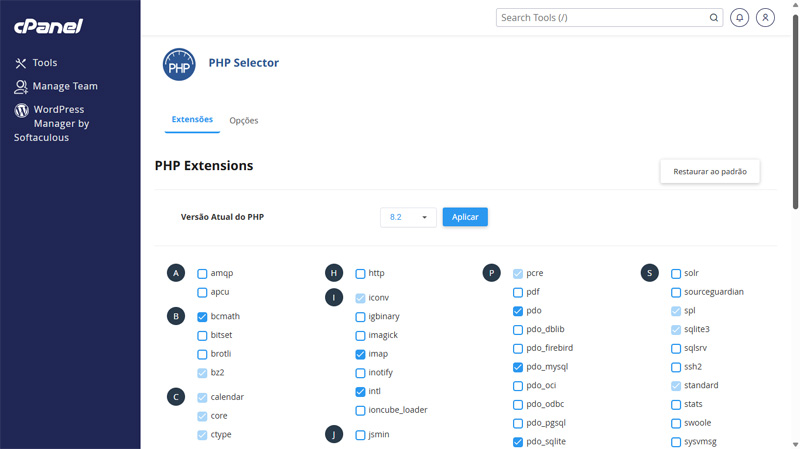Enable the pdo_dblib checkbox
This screenshot has width=800, height=449.
(x=518, y=330)
